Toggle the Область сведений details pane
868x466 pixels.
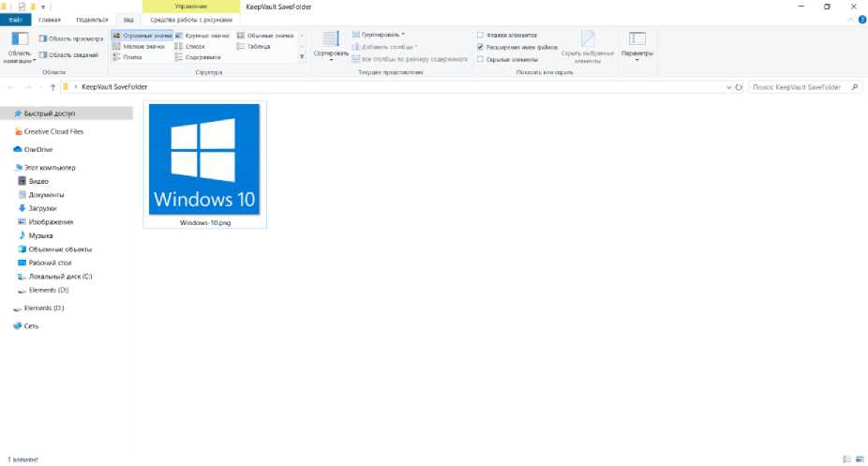tap(68, 54)
